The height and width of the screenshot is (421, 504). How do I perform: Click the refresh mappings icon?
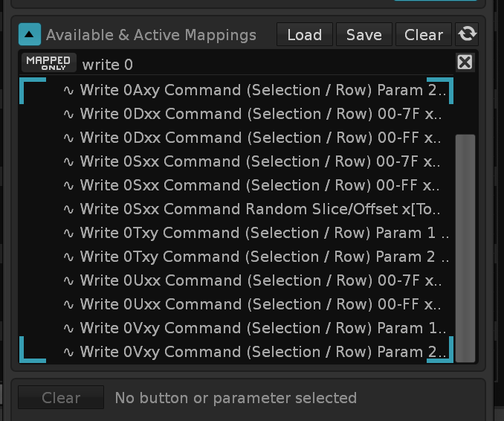point(468,34)
